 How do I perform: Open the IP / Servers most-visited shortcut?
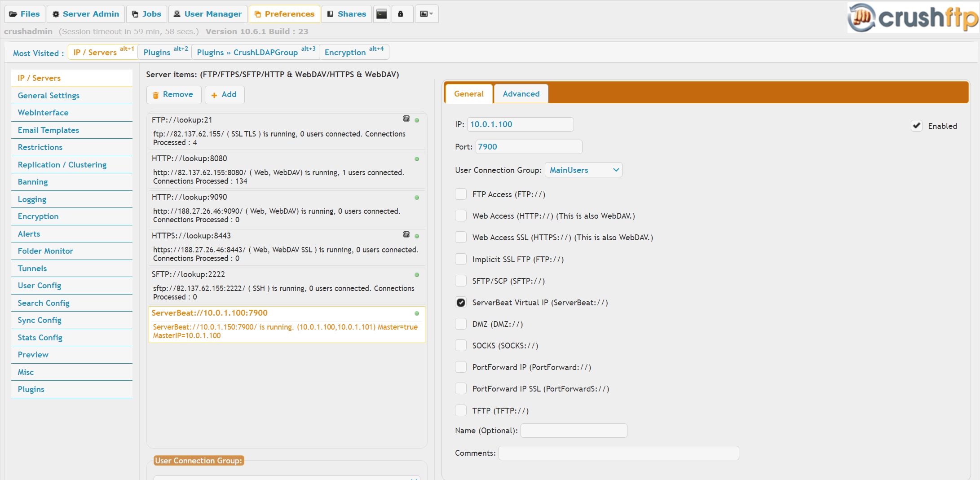click(x=103, y=52)
